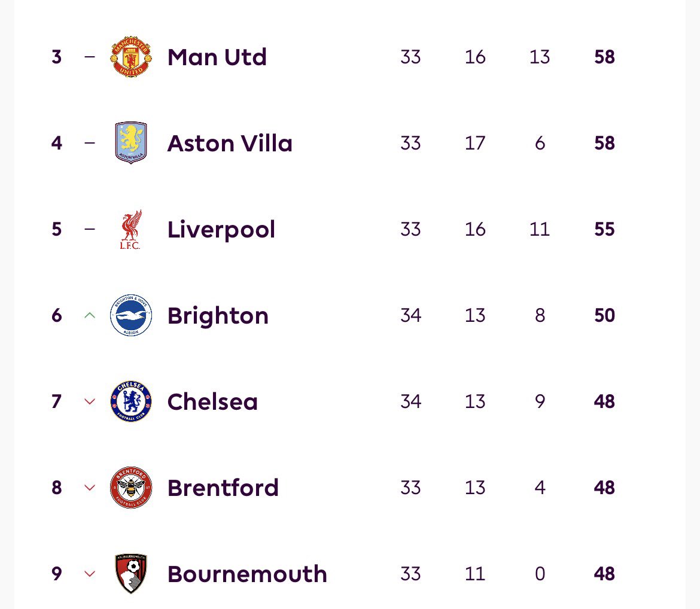Expand Chelsea row via red down chevron
This screenshot has height=609, width=700.
coord(90,401)
